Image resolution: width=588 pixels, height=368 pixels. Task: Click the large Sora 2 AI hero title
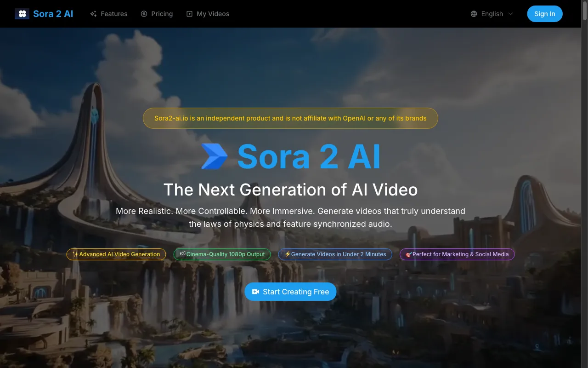309,156
